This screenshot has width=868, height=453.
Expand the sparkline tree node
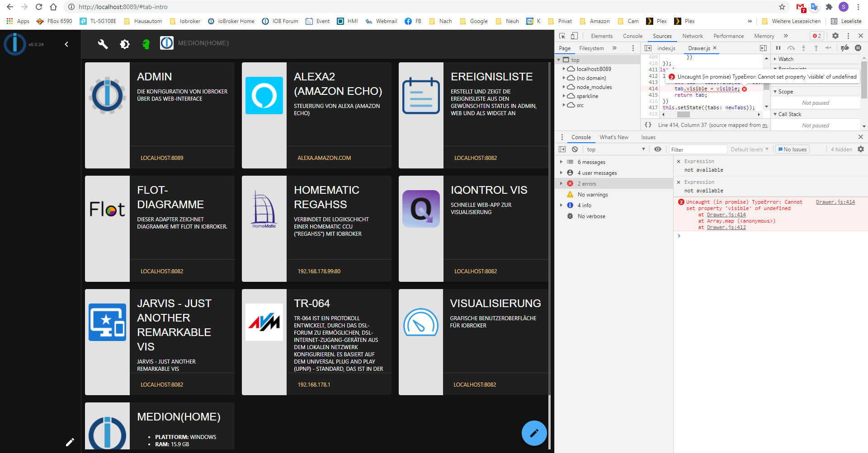coord(564,96)
